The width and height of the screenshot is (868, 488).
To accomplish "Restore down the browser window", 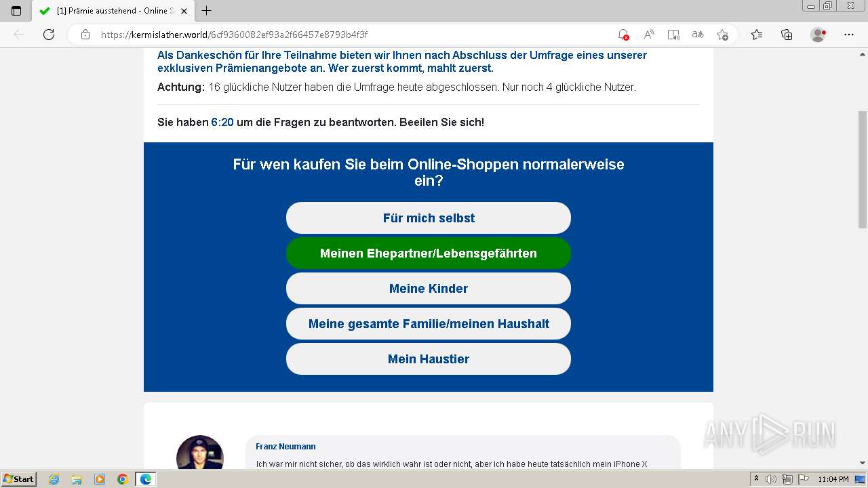I will [x=828, y=5].
